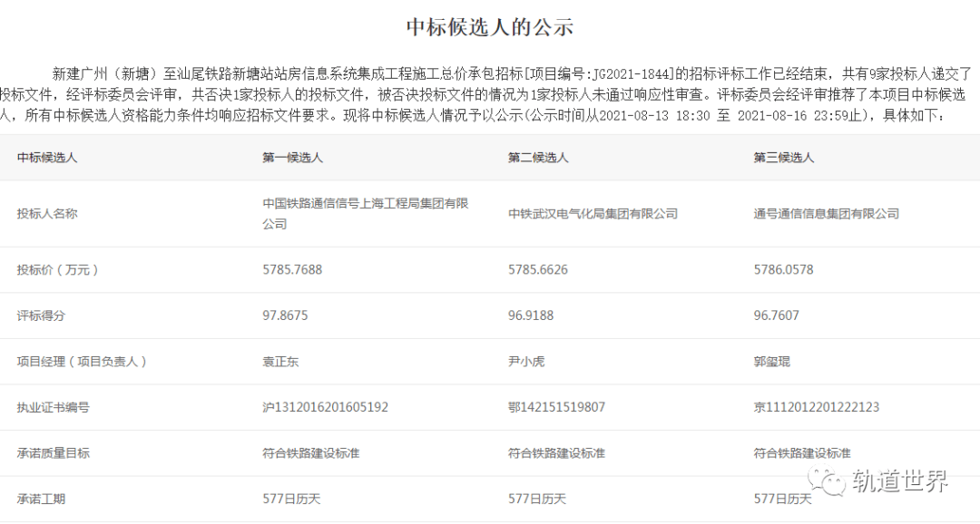Select certificate number 鄂142151519807
The height and width of the screenshot is (524, 980).
click(x=556, y=407)
